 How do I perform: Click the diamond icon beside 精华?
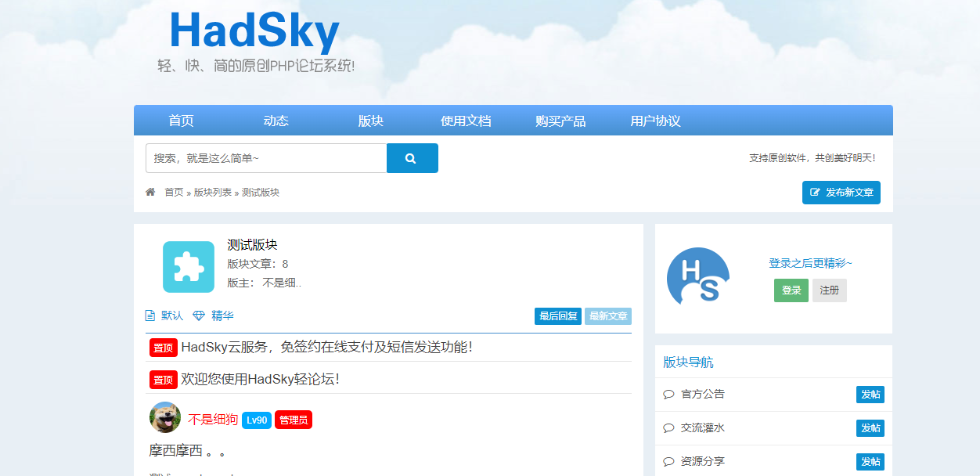[x=199, y=316]
